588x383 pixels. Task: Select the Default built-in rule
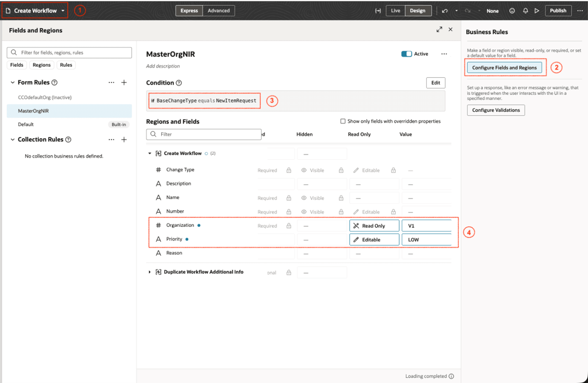tap(70, 125)
